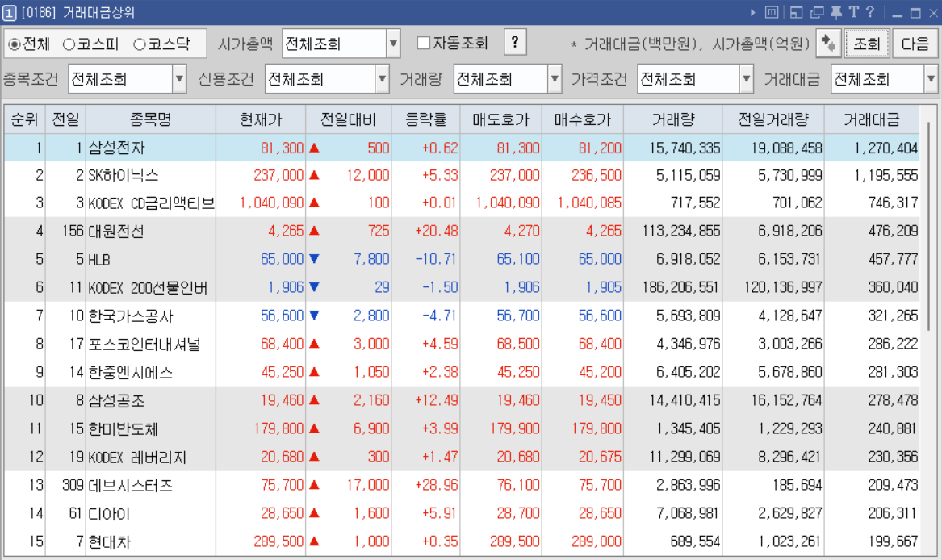Select the 한미반도체 stock name
Screen dimensions: 942x560
pos(124,429)
